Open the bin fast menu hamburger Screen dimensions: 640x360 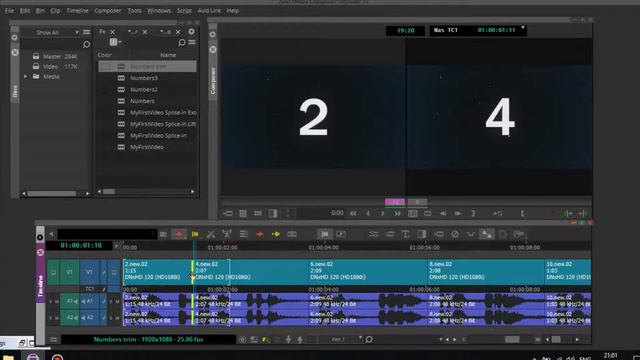(x=192, y=42)
